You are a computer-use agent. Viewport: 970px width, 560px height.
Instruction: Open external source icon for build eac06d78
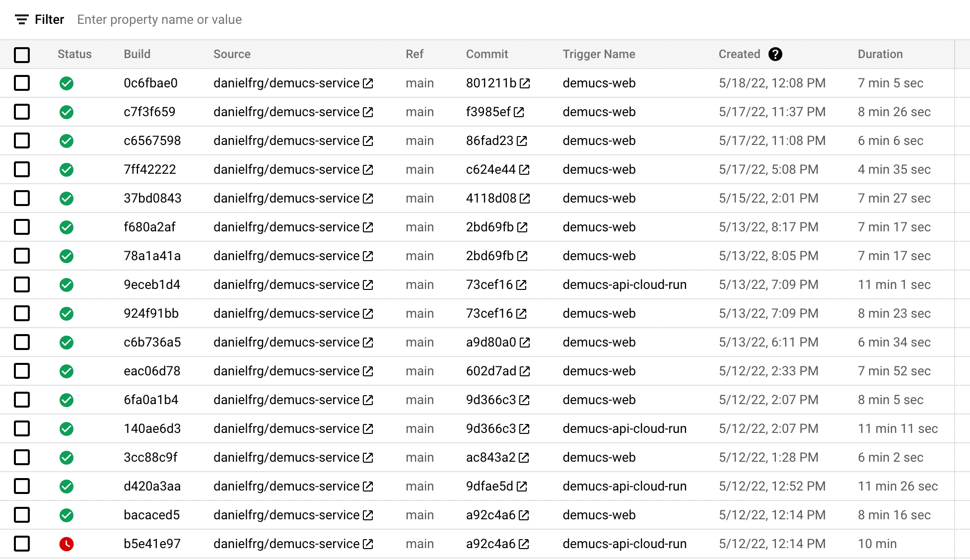368,371
